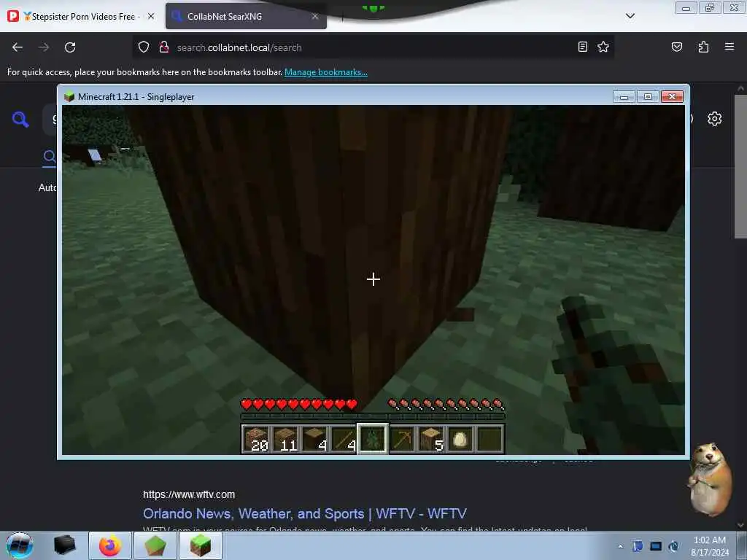
Task: Open the extensions puzzle icon
Action: pyautogui.click(x=703, y=47)
